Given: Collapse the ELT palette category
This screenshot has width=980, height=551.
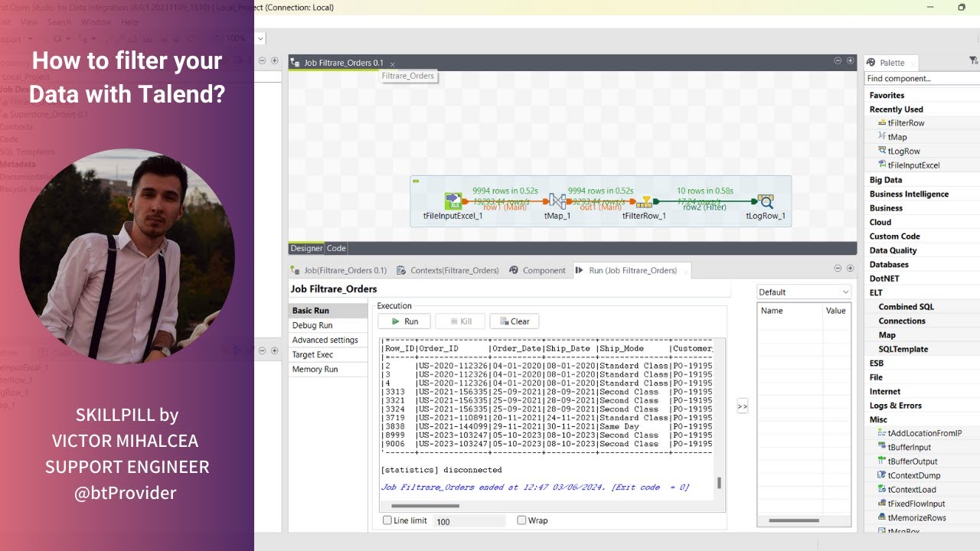Looking at the screenshot, I should click(876, 292).
